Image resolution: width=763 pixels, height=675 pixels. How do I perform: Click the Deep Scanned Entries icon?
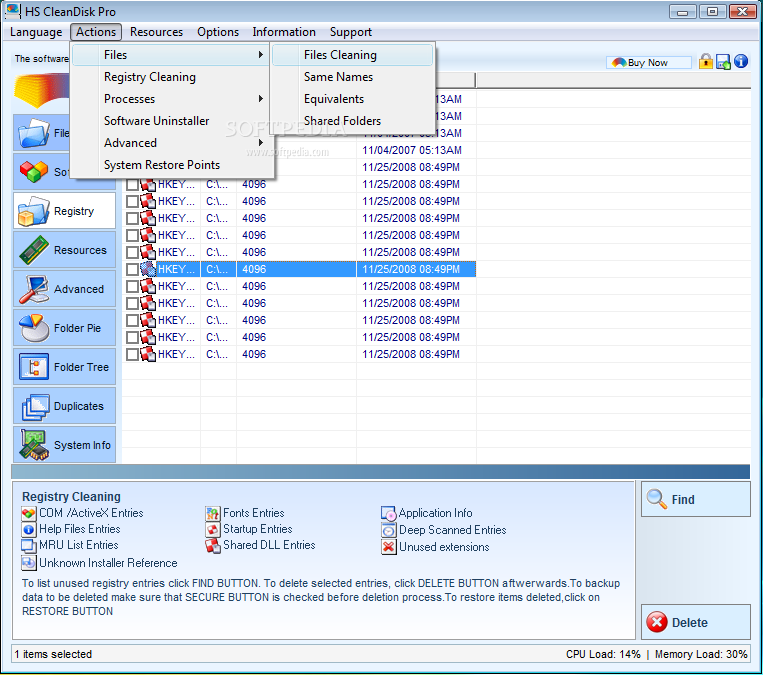pyautogui.click(x=388, y=530)
